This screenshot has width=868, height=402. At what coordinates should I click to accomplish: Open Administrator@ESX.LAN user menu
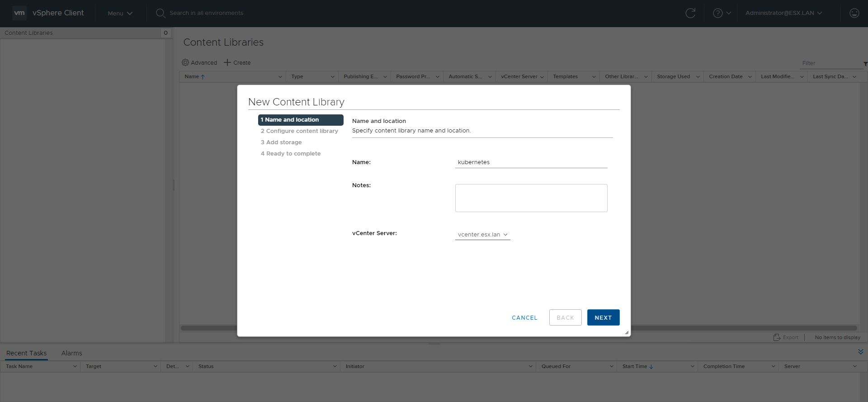pyautogui.click(x=783, y=13)
